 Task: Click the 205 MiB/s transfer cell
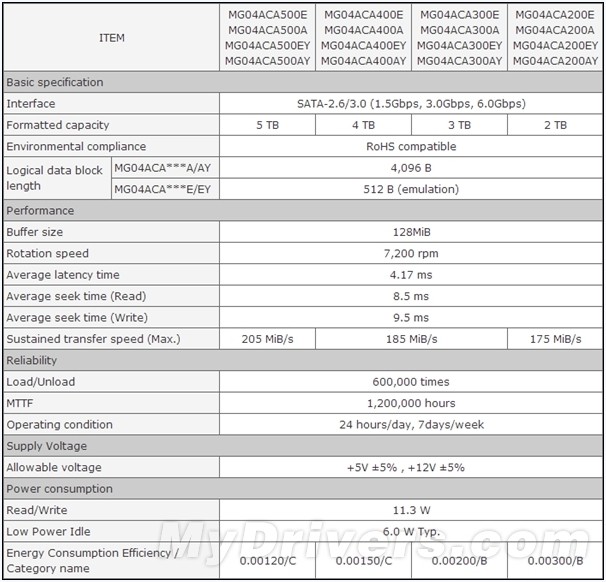pos(267,339)
